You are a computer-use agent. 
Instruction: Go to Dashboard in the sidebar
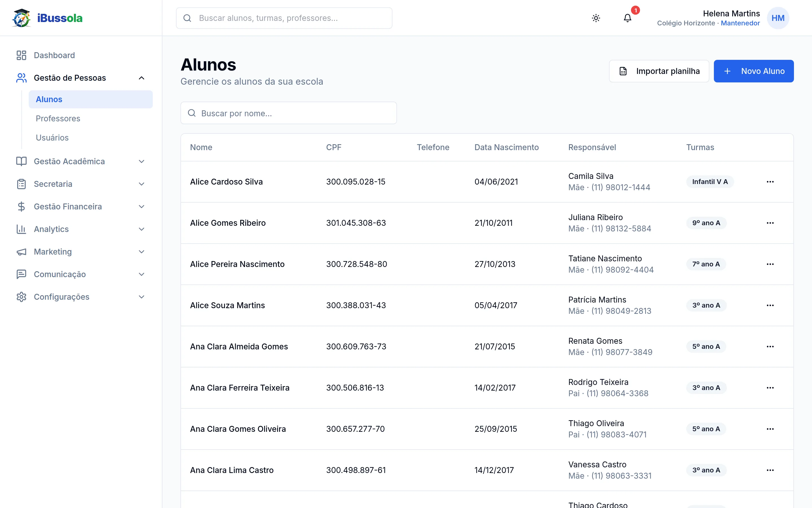[x=81, y=55]
